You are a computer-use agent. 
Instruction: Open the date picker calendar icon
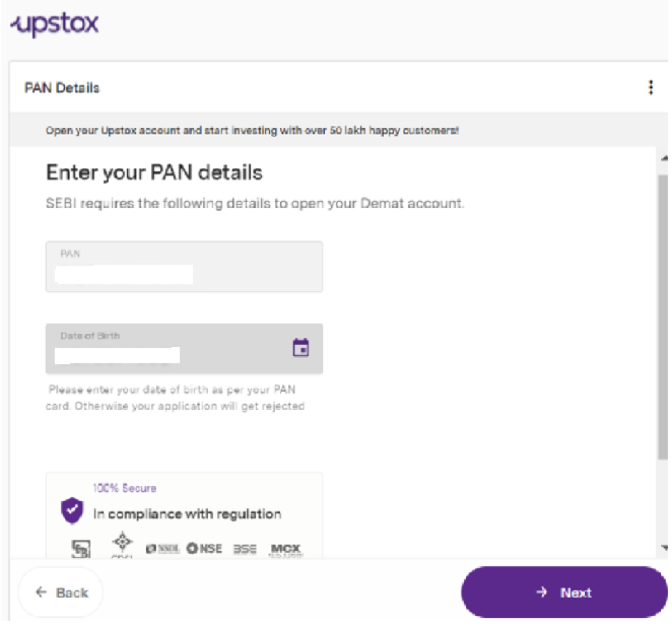point(302,348)
